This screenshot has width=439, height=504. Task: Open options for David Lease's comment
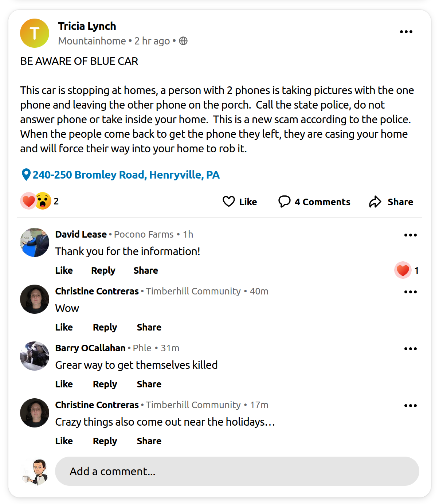(410, 235)
